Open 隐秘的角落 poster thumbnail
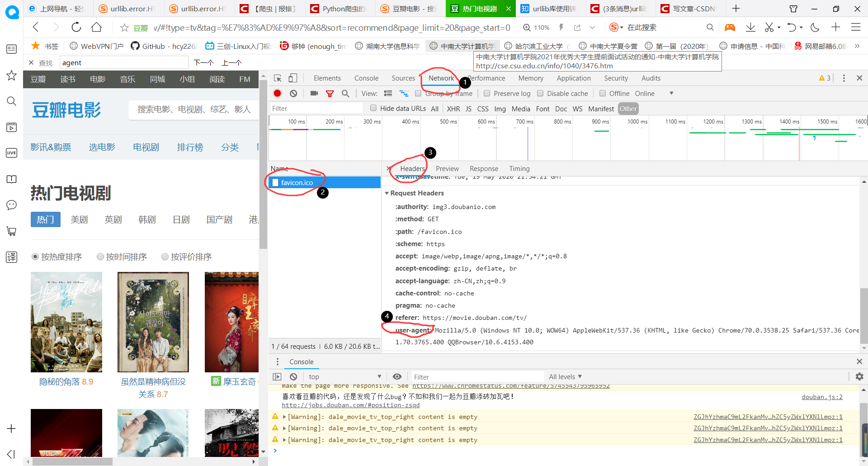The width and height of the screenshot is (868, 466). [66, 322]
